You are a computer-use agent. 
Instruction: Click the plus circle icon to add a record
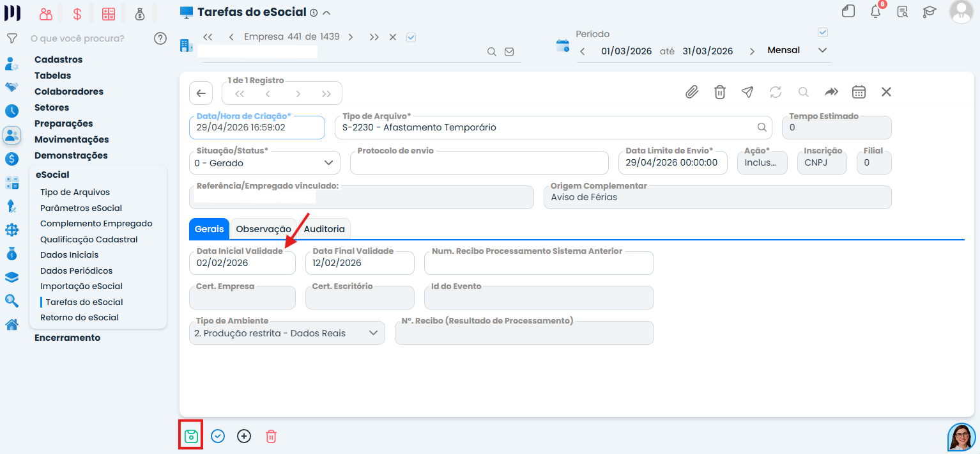click(x=244, y=436)
